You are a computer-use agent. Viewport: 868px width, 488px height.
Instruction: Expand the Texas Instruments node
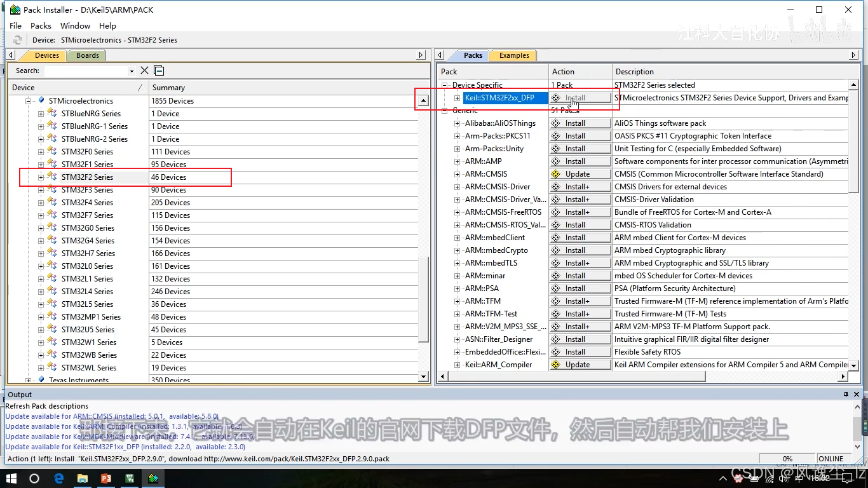[x=28, y=380]
